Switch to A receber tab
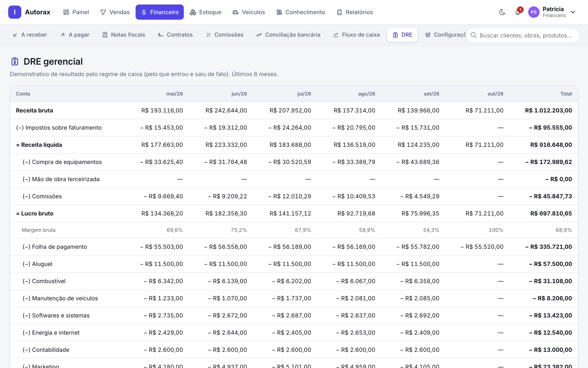Viewport: 588px width, 368px height. point(30,35)
